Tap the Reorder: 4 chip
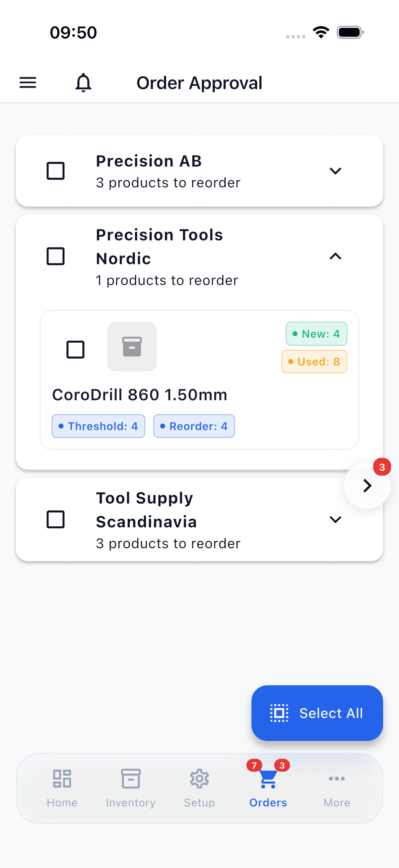Screen dimensions: 399x868 coord(194,426)
